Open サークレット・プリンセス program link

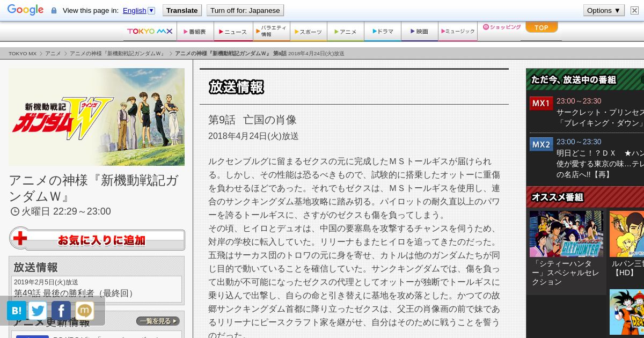(600, 117)
